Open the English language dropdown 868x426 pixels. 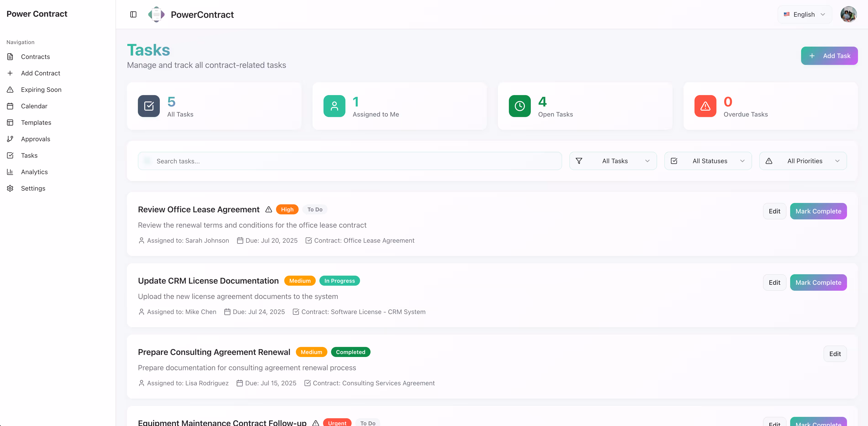[805, 14]
